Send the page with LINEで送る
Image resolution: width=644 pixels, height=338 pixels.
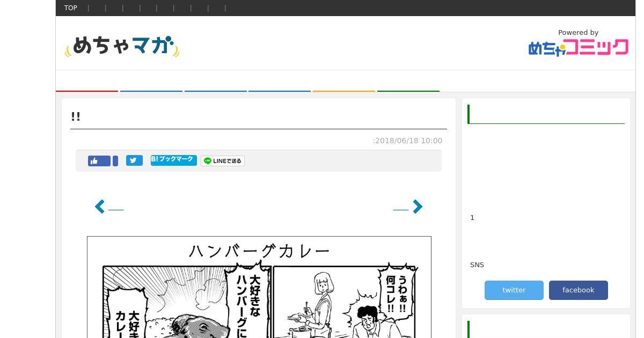click(x=223, y=161)
